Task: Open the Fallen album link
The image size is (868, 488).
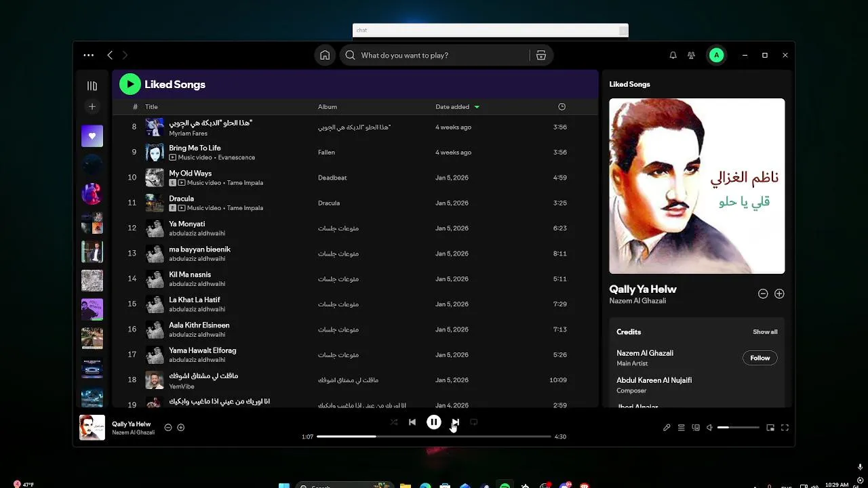Action: (x=326, y=152)
